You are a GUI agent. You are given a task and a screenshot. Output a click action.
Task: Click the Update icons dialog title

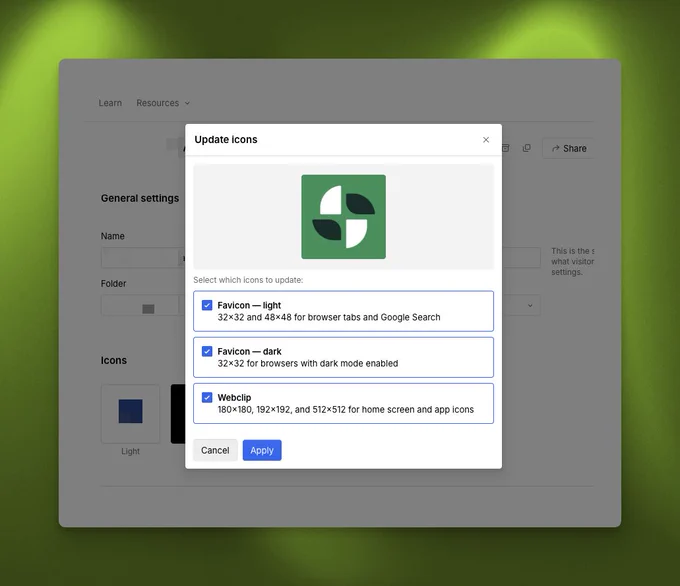click(226, 140)
